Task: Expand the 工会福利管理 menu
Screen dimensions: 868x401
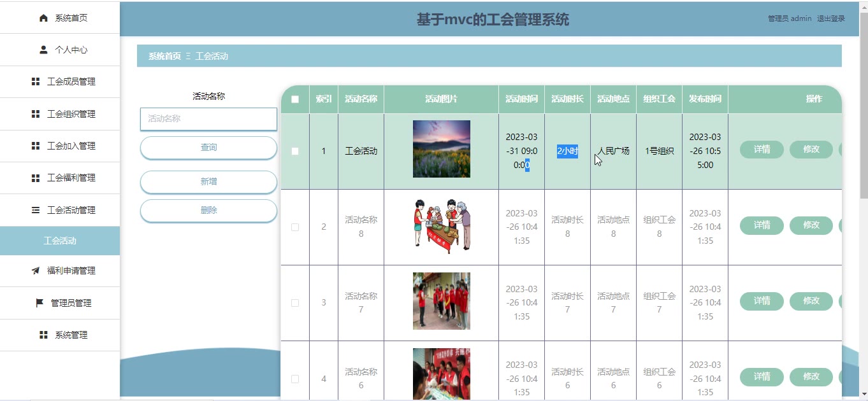Action: click(60, 178)
